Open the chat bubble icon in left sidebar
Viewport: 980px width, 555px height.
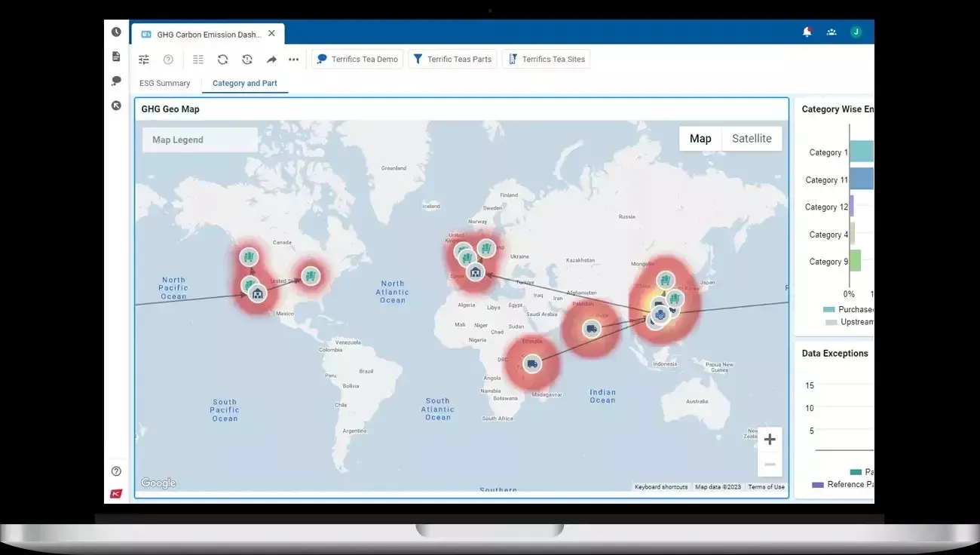pos(116,81)
